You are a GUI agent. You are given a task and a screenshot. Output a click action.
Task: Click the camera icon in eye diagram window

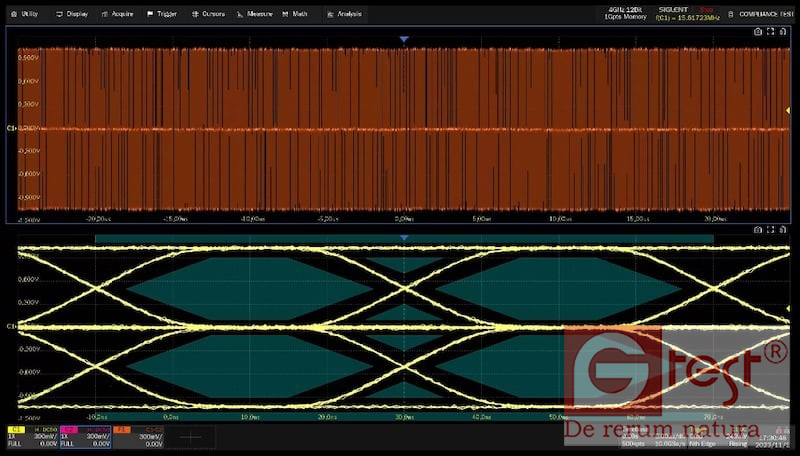click(758, 230)
